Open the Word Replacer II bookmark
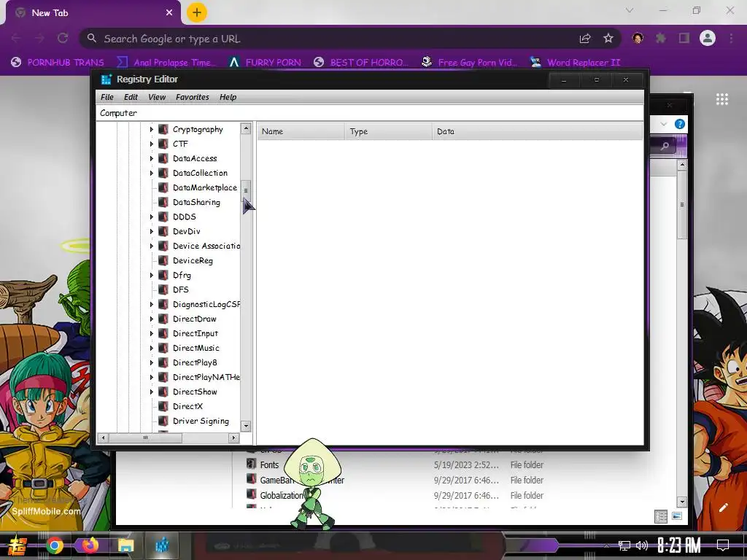Viewport: 747px width, 560px height. tap(576, 63)
